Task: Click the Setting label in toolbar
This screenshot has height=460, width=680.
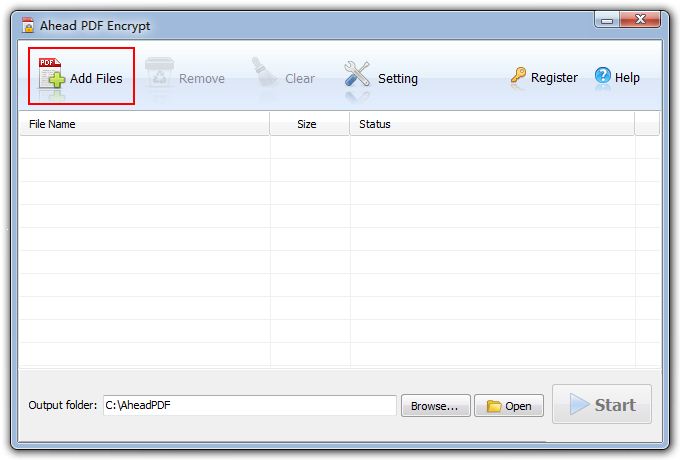Action: pos(398,78)
